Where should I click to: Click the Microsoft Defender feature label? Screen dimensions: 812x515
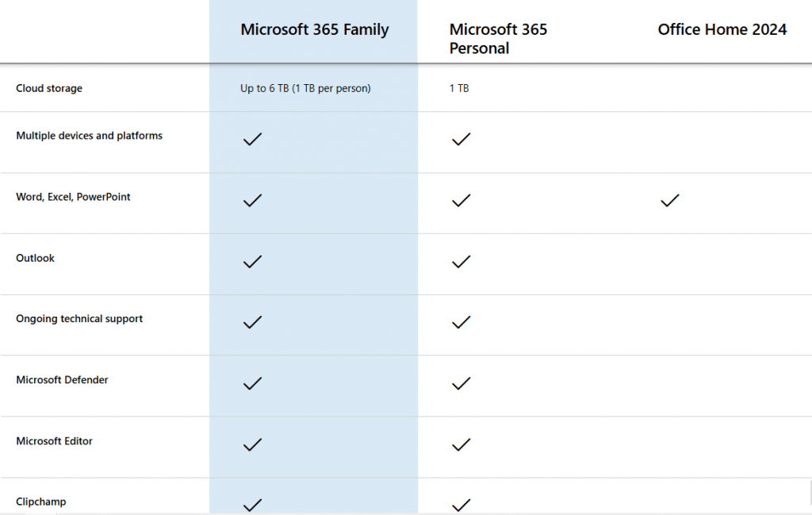pos(62,380)
